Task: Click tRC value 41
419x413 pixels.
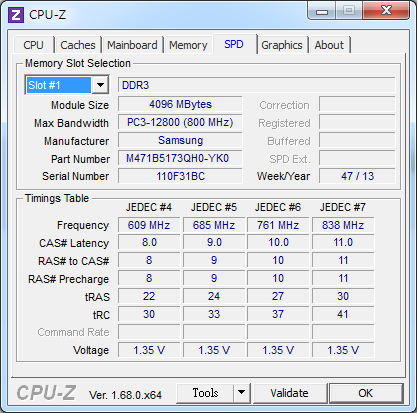Action: pyautogui.click(x=343, y=314)
